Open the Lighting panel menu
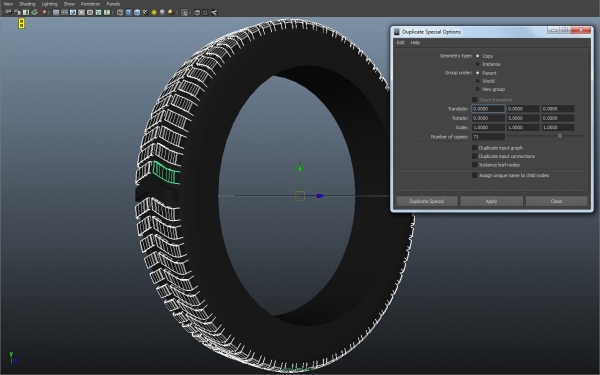The width and height of the screenshot is (600, 375). point(49,4)
